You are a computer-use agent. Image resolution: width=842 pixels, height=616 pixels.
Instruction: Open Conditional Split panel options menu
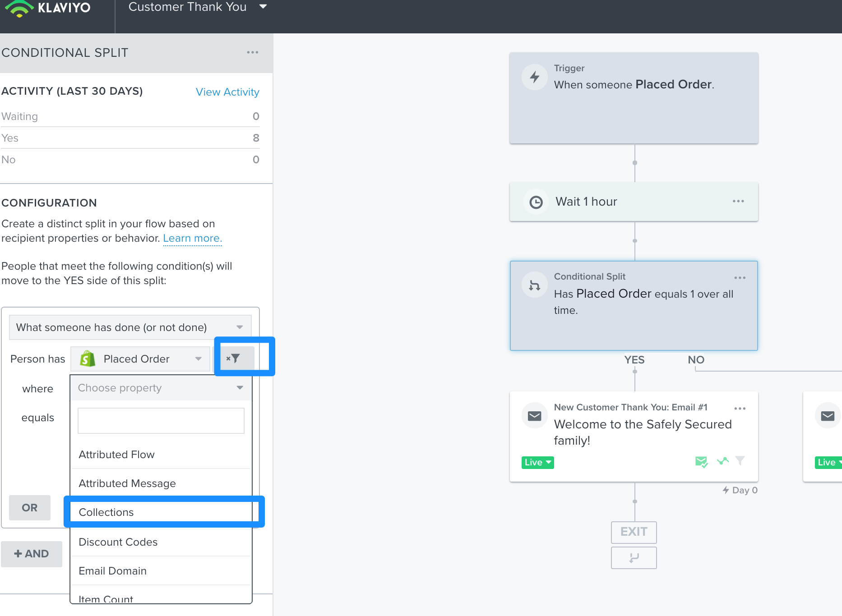click(253, 53)
